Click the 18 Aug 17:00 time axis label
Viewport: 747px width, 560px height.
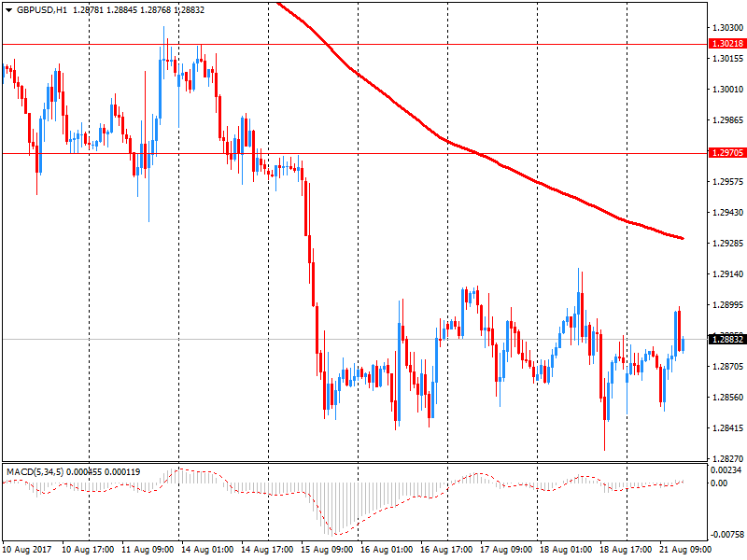[x=626, y=550]
